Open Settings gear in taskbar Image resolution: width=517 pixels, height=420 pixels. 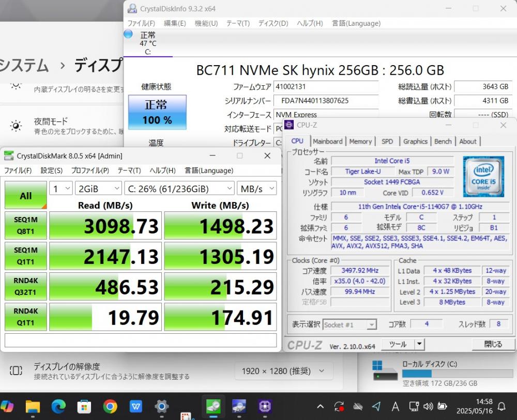click(x=161, y=407)
